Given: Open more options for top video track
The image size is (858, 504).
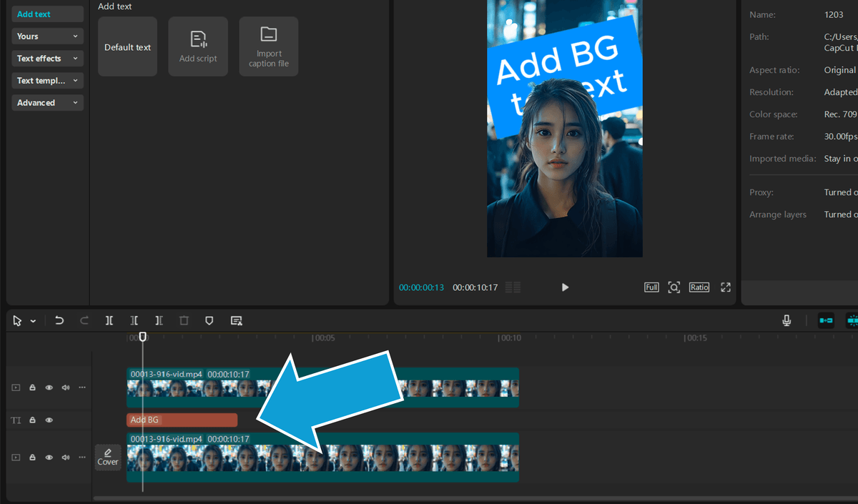Looking at the screenshot, I should click(x=82, y=387).
